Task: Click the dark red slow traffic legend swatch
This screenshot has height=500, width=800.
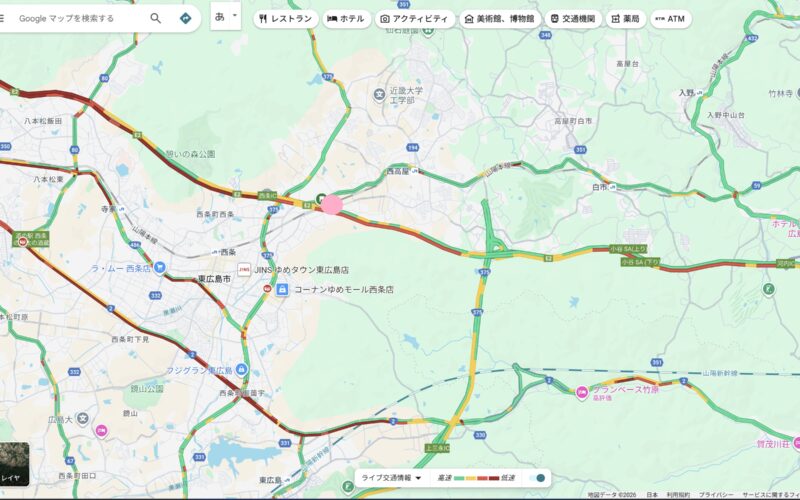Action: 493,478
